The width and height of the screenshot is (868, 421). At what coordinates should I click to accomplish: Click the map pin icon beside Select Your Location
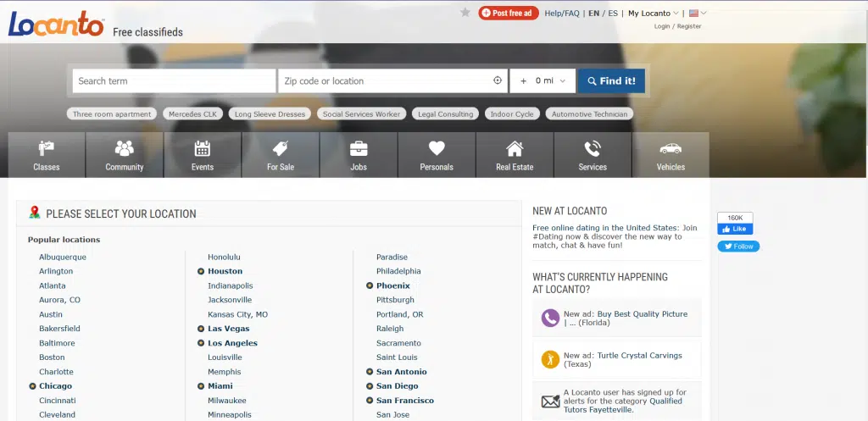point(35,213)
